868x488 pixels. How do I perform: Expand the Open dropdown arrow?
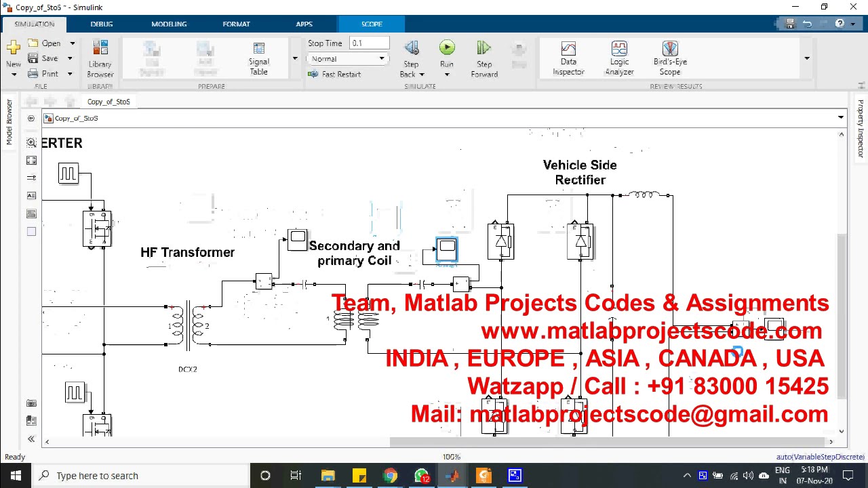point(72,43)
